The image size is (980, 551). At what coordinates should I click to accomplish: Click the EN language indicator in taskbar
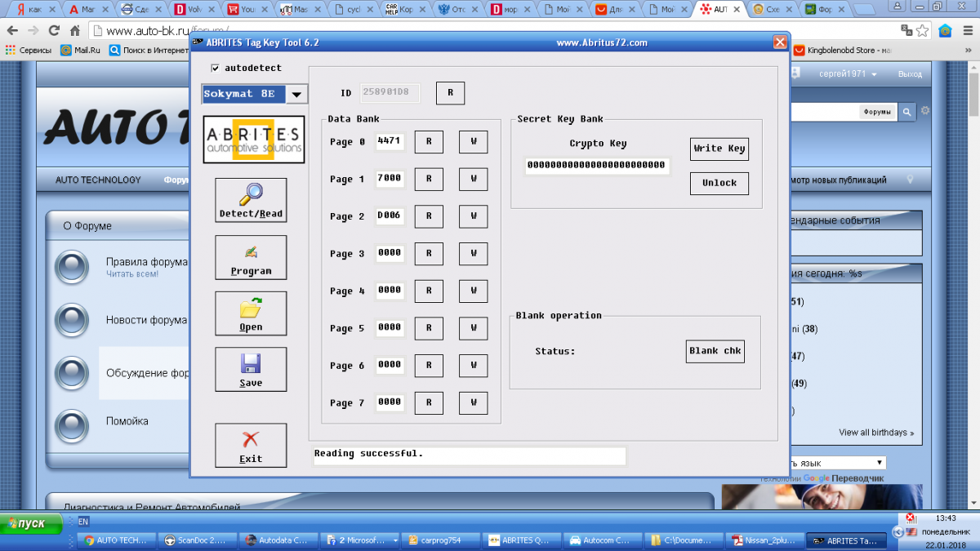click(x=83, y=521)
